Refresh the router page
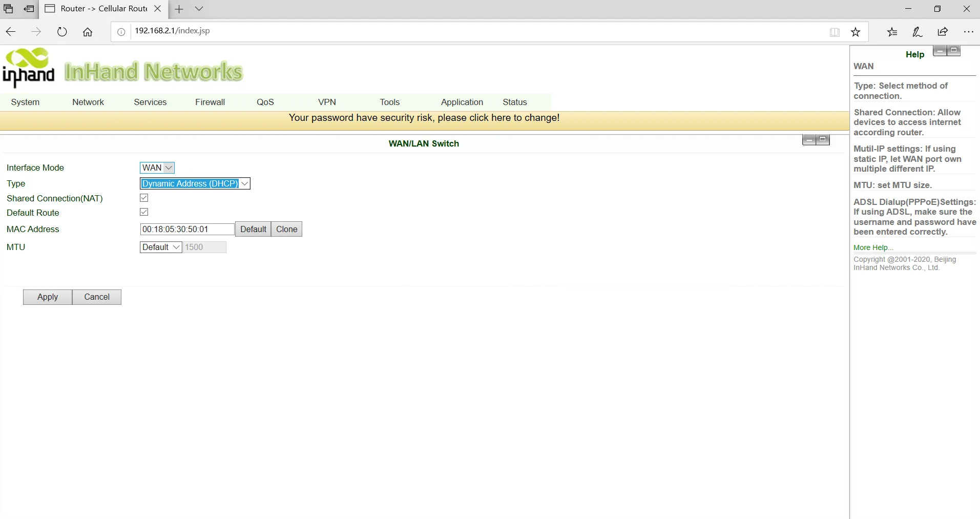The width and height of the screenshot is (980, 519). 62,32
